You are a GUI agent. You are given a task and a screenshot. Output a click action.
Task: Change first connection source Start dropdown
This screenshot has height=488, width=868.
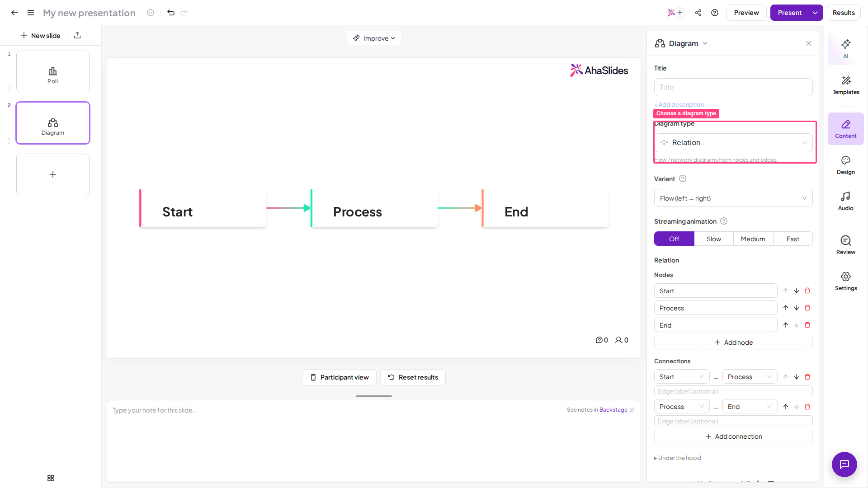click(x=682, y=377)
